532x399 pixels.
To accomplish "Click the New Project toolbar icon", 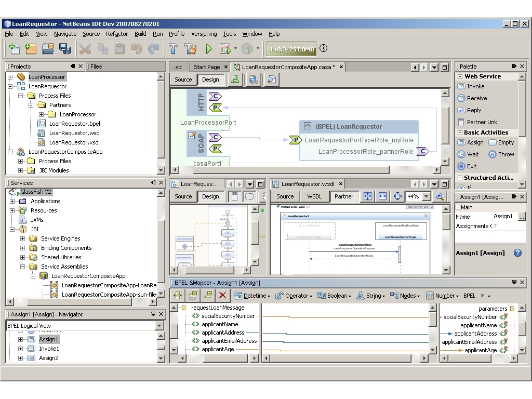I will click(31, 49).
